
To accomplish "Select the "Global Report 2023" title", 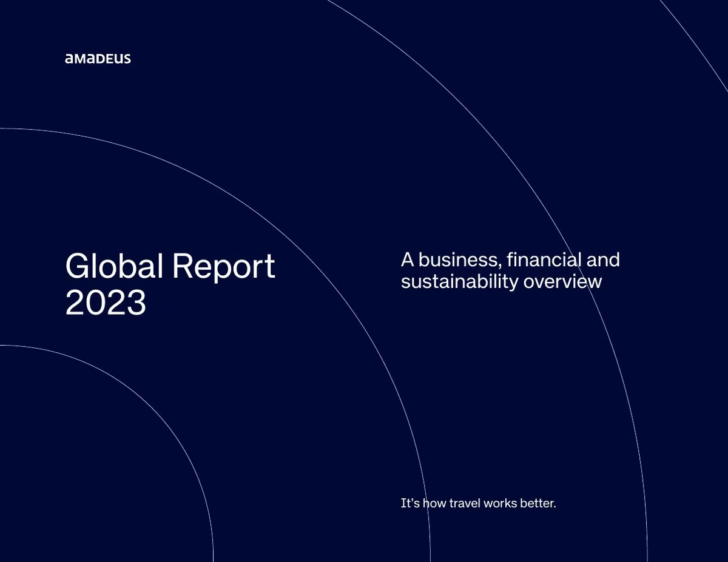I will click(170, 284).
